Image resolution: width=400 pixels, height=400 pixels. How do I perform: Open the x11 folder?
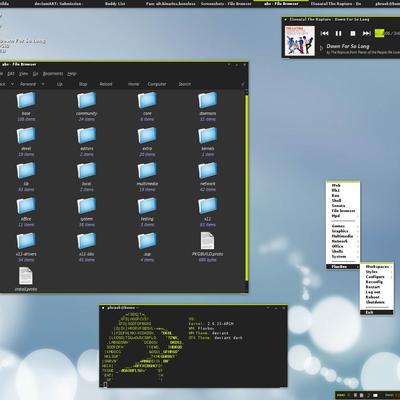coord(208,206)
